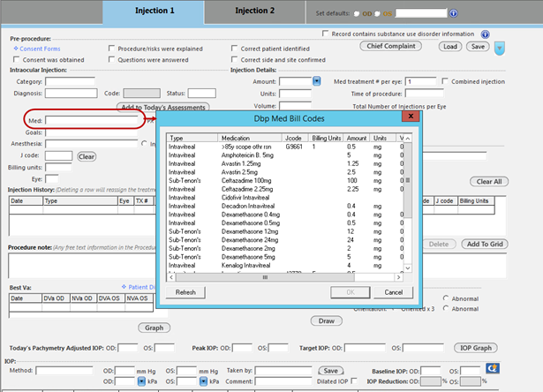Check Consent was obtained
The image size is (543, 392).
click(16, 59)
